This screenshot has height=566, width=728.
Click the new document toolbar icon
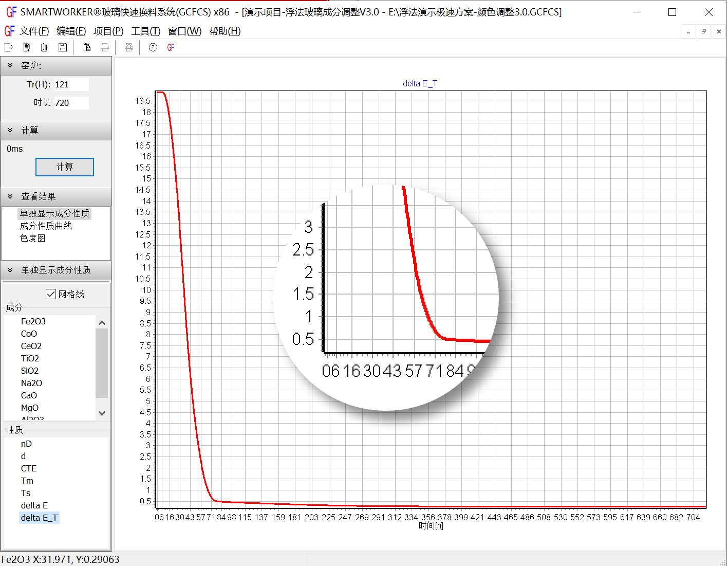27,47
